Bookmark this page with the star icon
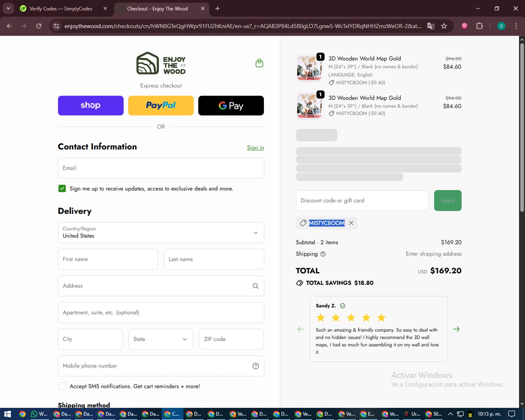Screen dimensions: 525x420 point(444,26)
